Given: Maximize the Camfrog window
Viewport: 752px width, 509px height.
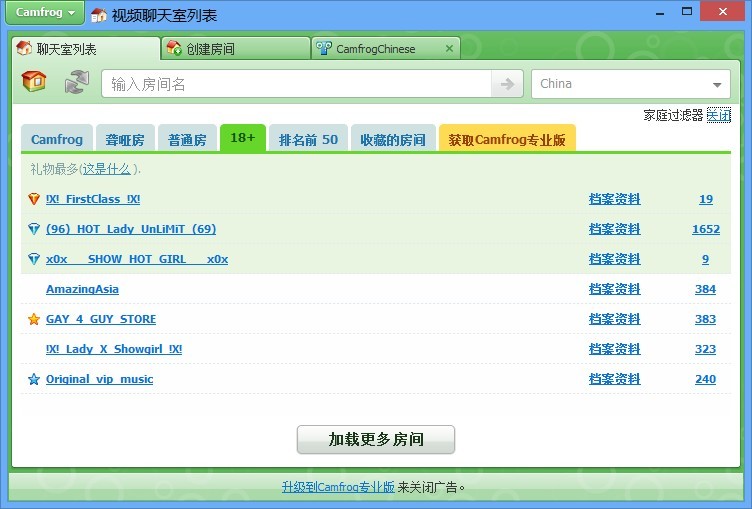Looking at the screenshot, I should click(x=687, y=12).
